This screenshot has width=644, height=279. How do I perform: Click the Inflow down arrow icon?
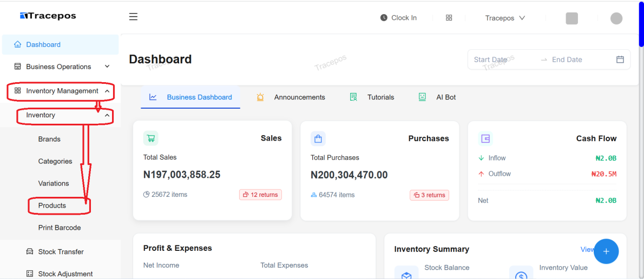[481, 158]
